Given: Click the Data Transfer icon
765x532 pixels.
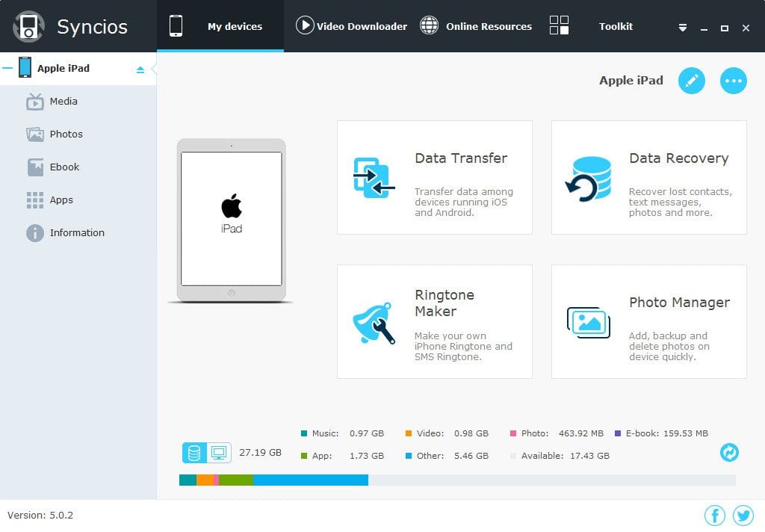Looking at the screenshot, I should [x=372, y=177].
